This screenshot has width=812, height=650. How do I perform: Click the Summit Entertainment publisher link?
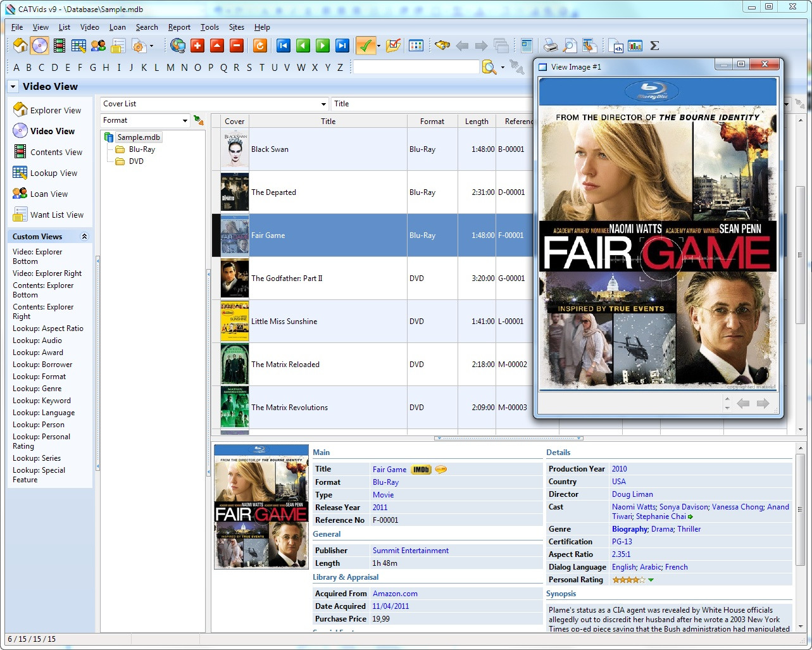pos(411,551)
